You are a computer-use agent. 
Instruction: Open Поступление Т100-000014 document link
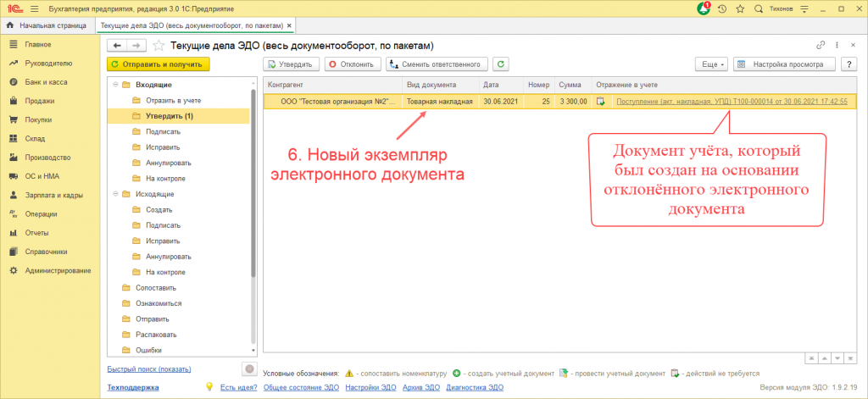[732, 102]
